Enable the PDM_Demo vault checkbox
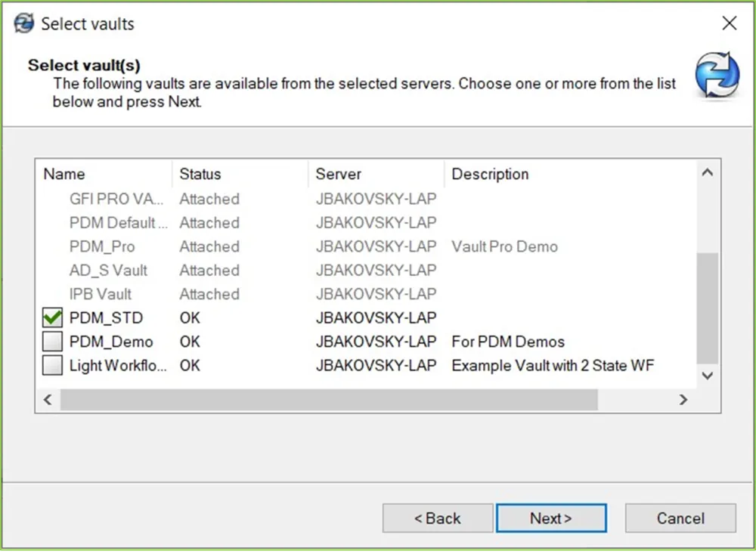 point(53,342)
